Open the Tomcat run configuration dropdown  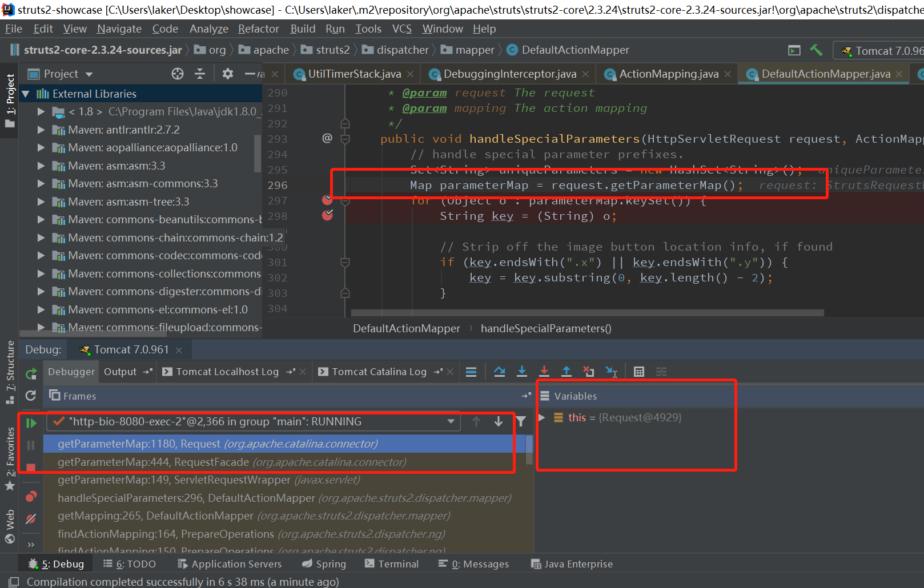click(x=881, y=51)
